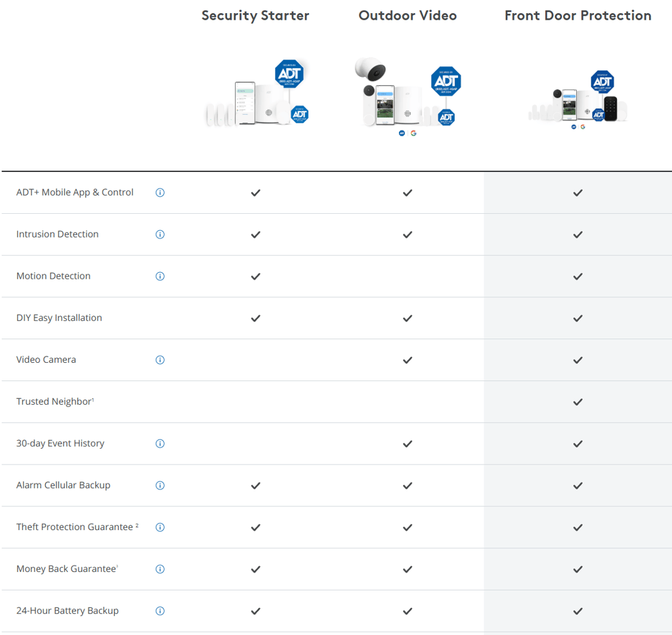The width and height of the screenshot is (672, 635).
Task: Click the Trusted Neighbor feature label
Action: click(x=54, y=401)
